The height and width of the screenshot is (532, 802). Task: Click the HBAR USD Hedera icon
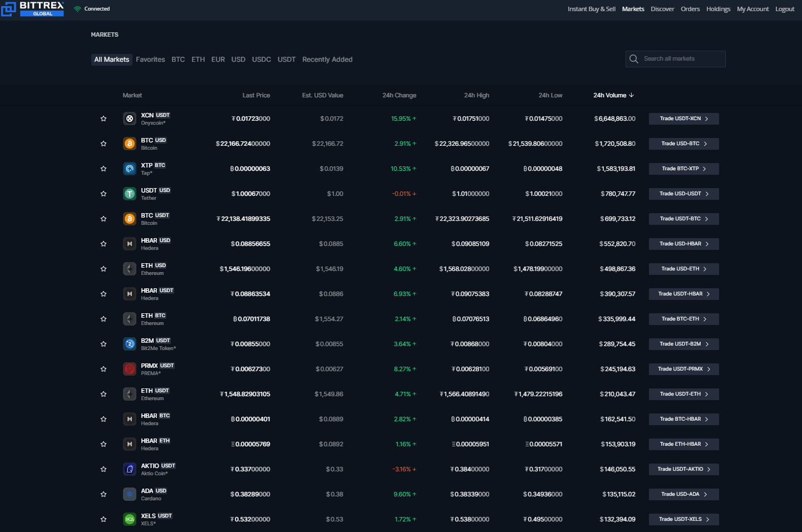[x=130, y=244]
